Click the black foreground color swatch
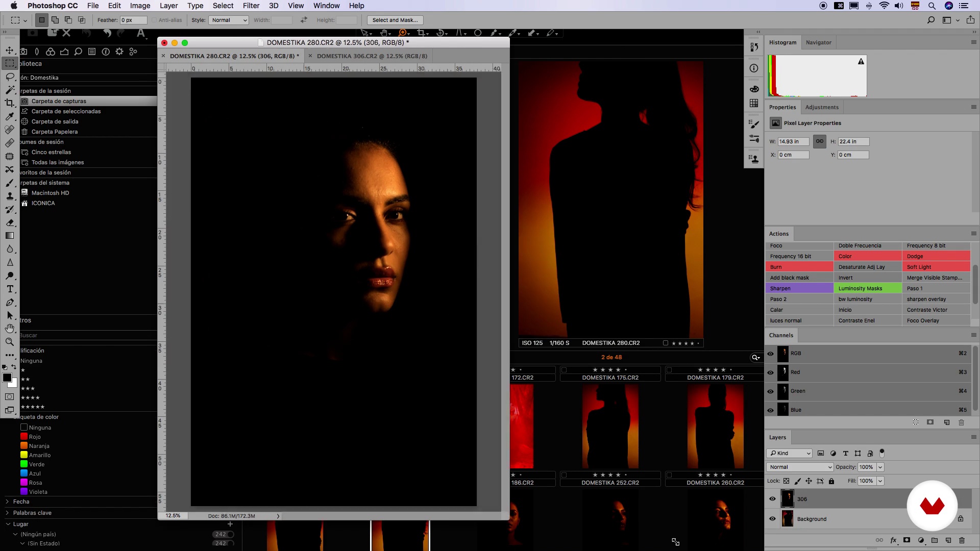Viewport: 980px width, 551px height. tap(7, 378)
